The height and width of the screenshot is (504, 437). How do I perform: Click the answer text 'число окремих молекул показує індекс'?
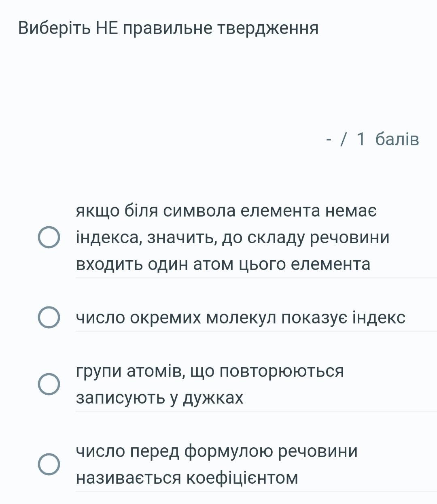coord(240,317)
